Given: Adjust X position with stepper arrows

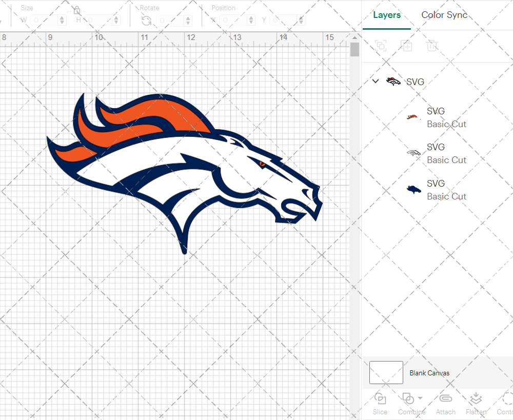Looking at the screenshot, I should [x=251, y=21].
